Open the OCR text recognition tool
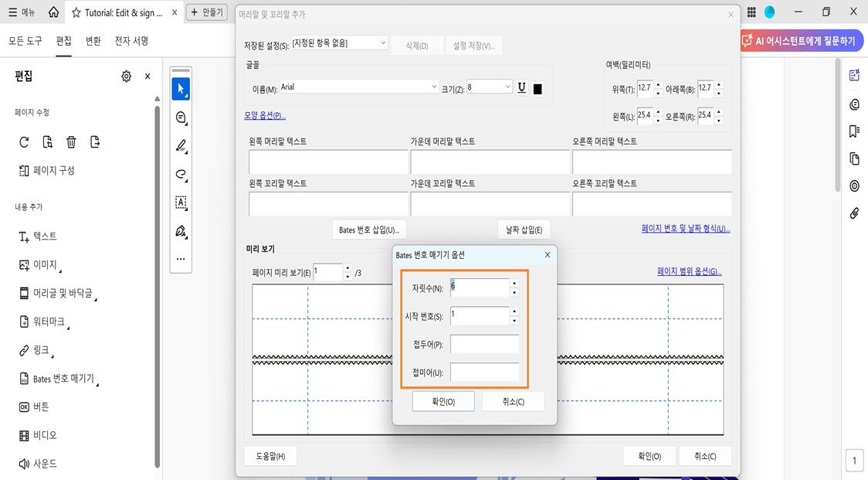Screen dimensions: 868x480 (x=180, y=203)
